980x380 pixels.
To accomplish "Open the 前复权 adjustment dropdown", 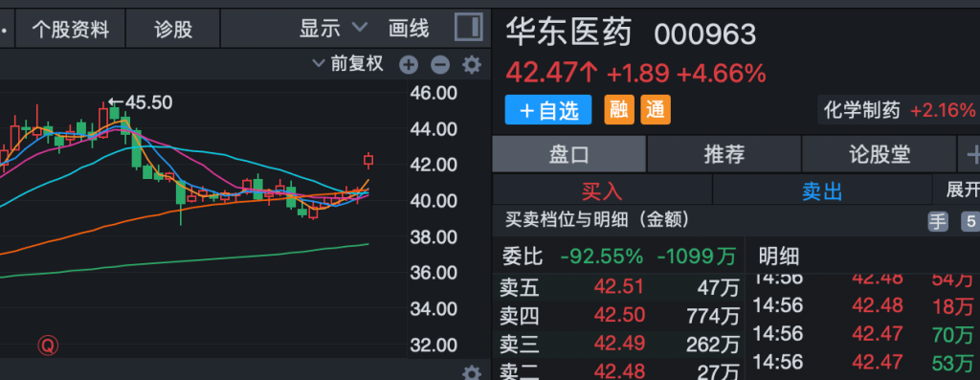I will tap(347, 64).
